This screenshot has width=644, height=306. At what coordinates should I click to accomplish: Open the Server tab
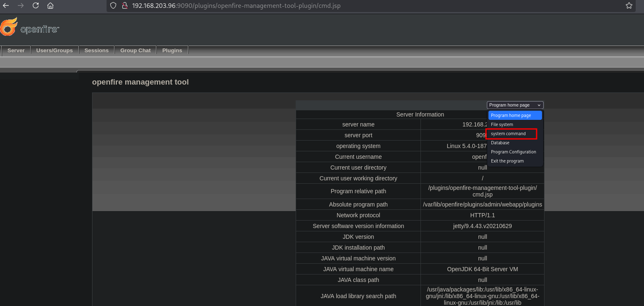point(16,51)
